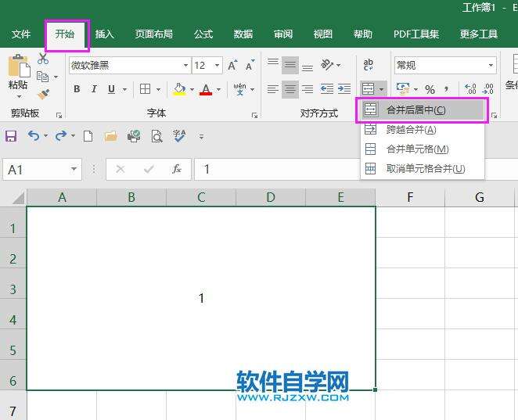The width and height of the screenshot is (518, 420).
Task: Expand the Name Box dropdown arrow
Action: pos(74,170)
